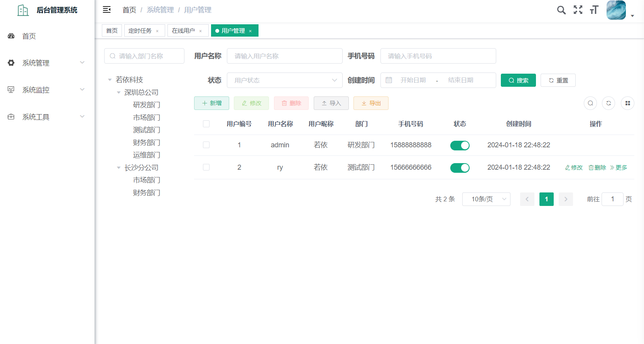Click the 新增 button to add a user
The height and width of the screenshot is (344, 644).
tap(211, 103)
